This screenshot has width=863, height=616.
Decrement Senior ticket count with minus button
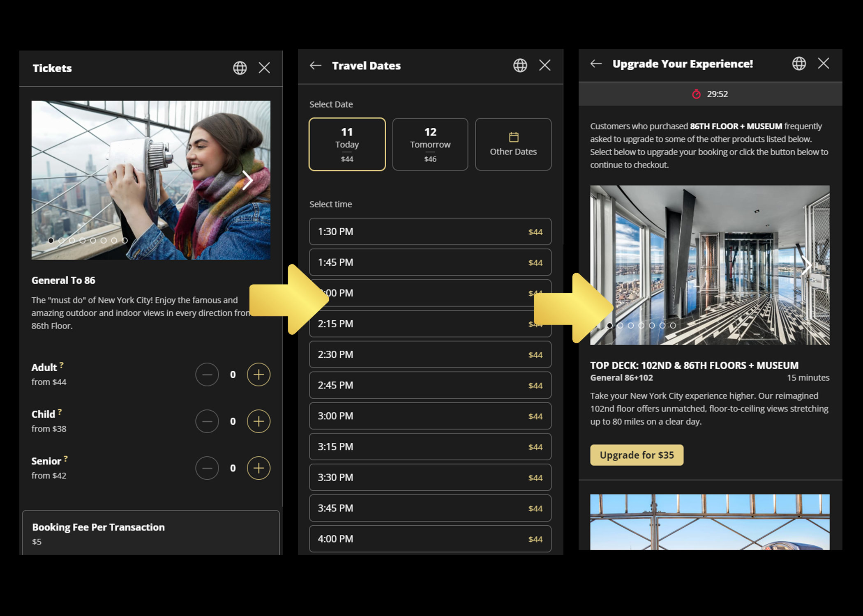207,467
